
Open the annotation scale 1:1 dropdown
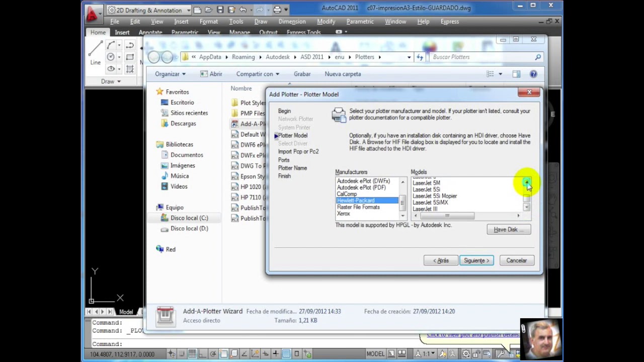pyautogui.click(x=426, y=353)
